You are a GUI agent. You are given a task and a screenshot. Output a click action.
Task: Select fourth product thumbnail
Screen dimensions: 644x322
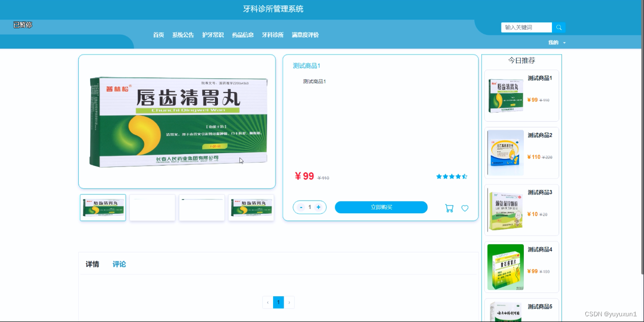251,208
